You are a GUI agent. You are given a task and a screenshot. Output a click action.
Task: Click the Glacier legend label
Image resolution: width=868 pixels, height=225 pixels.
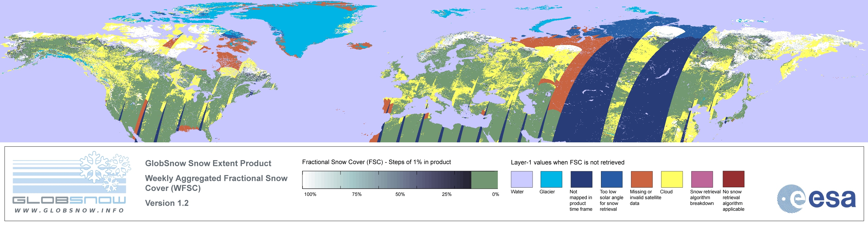point(547,192)
